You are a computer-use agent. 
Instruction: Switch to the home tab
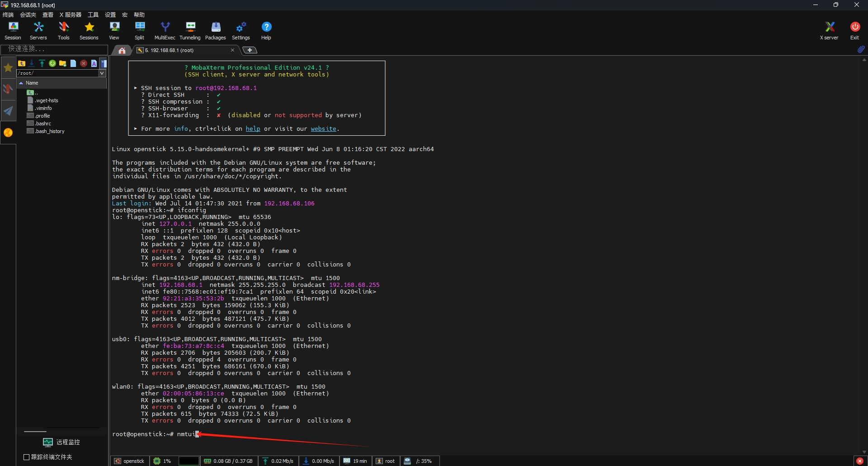[x=122, y=50]
